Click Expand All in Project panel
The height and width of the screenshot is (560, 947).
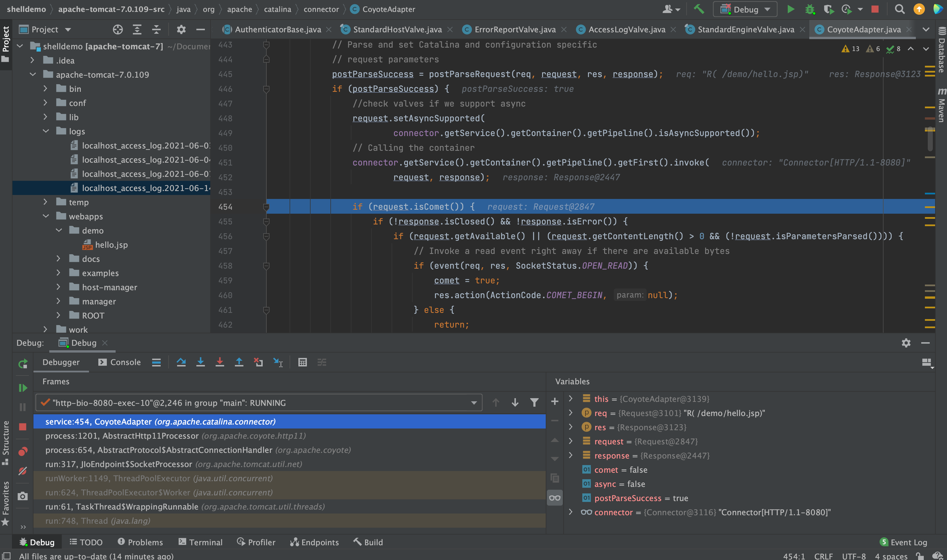click(137, 29)
